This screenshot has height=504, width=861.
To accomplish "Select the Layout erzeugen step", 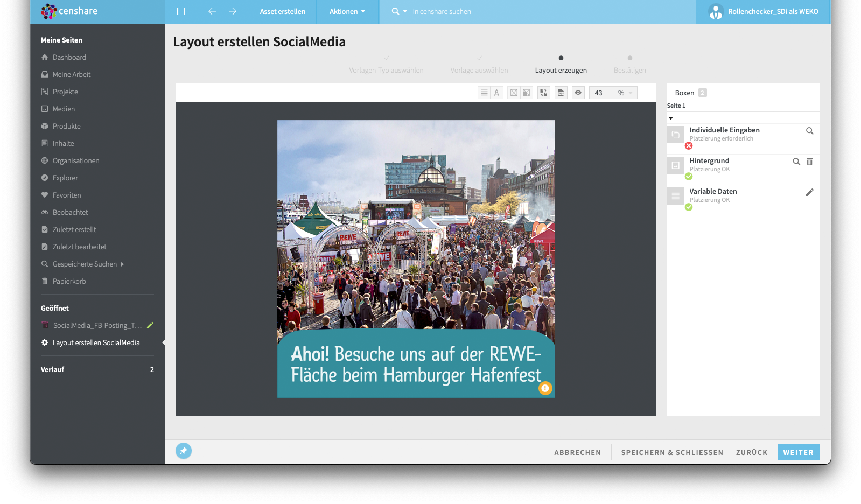I will pyautogui.click(x=561, y=70).
